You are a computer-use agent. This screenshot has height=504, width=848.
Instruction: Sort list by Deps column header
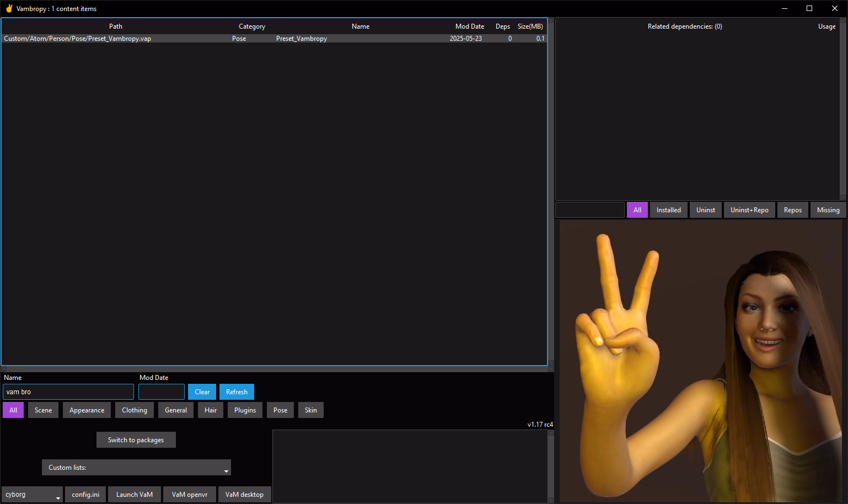[x=503, y=26]
